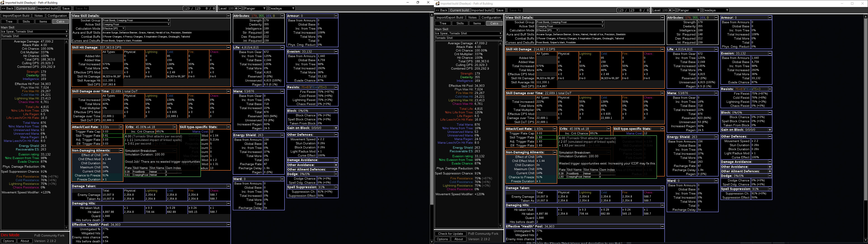
Task: Collapse Attributes section in left window
Action: [282, 16]
